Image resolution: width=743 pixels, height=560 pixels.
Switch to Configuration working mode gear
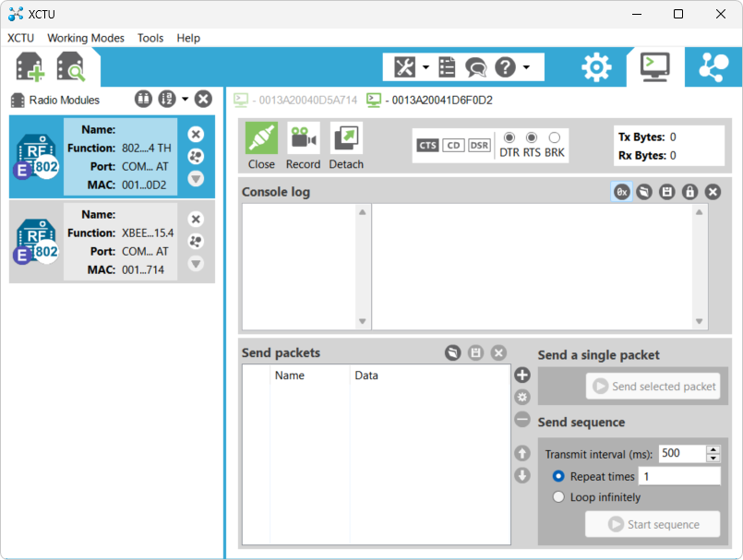[x=596, y=67]
